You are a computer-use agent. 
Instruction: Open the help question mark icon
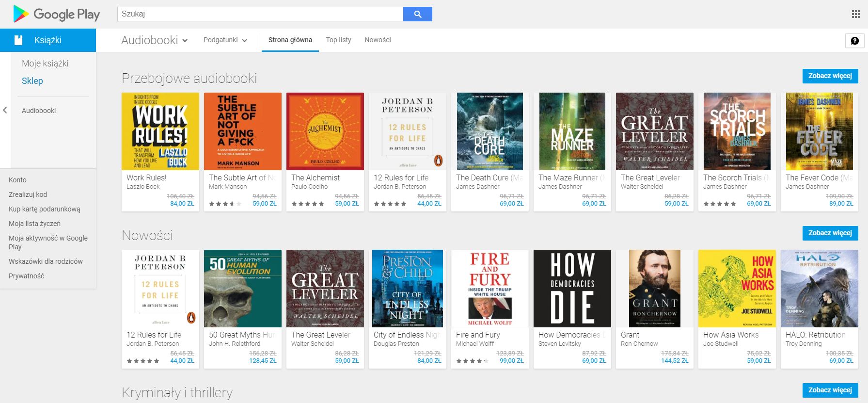coord(854,41)
